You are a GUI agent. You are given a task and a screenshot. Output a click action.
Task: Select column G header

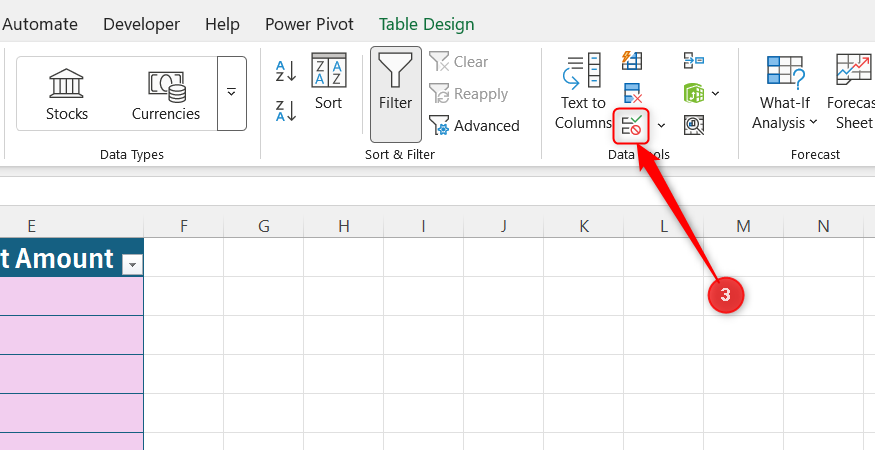pyautogui.click(x=263, y=226)
